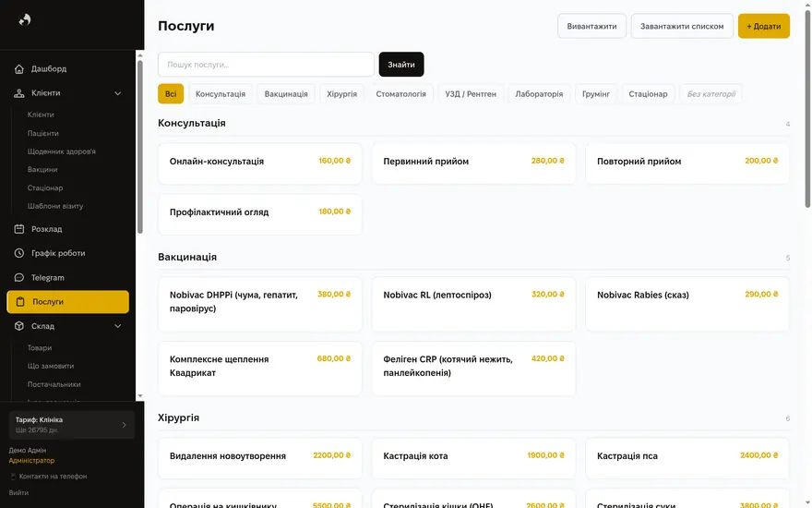The height and width of the screenshot is (508, 812).
Task: Click the Графік роботи clock icon
Action: click(19, 253)
